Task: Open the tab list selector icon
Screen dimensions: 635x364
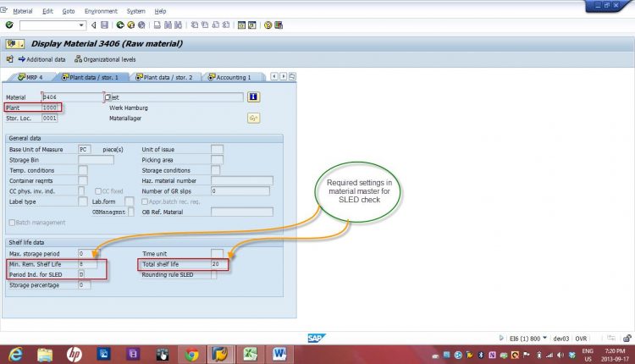Action: pyautogui.click(x=292, y=76)
